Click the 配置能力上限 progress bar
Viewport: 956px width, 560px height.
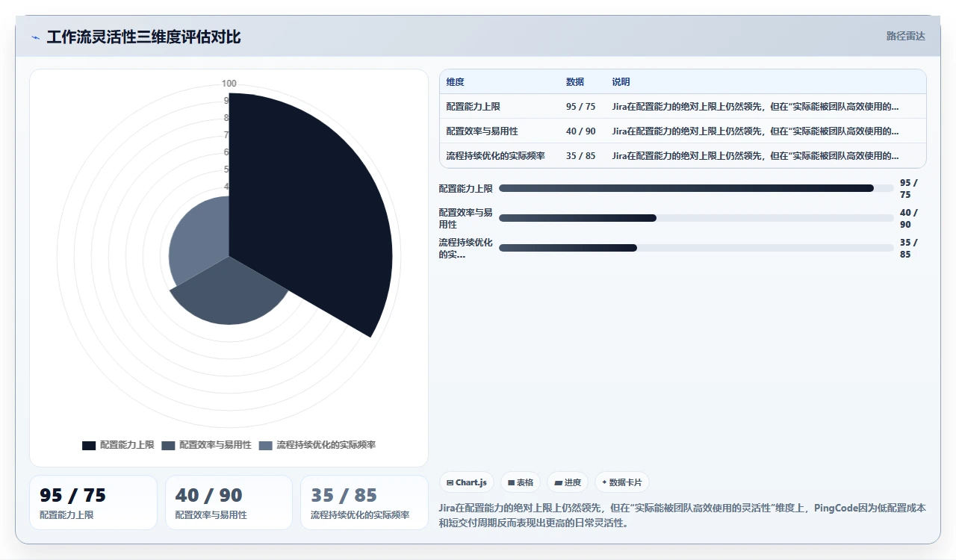(x=696, y=188)
